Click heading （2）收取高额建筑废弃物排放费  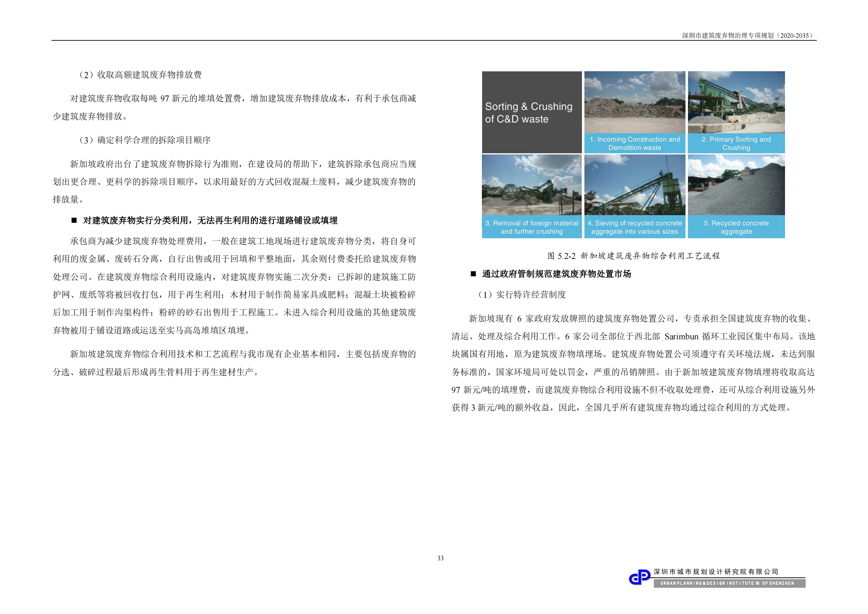point(139,75)
